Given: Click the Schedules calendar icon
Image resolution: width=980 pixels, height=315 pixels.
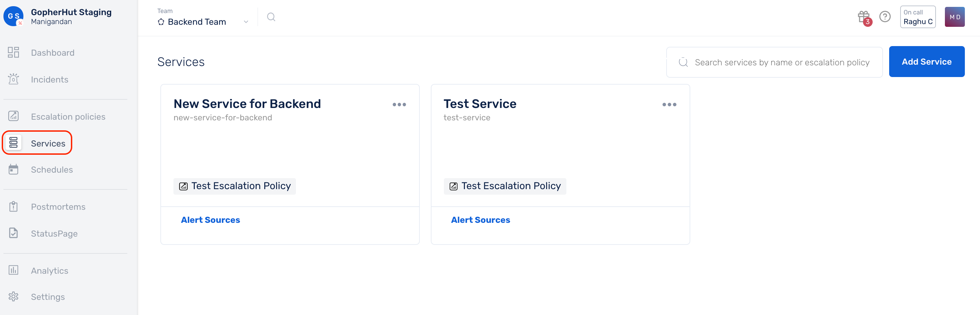Looking at the screenshot, I should tap(13, 170).
